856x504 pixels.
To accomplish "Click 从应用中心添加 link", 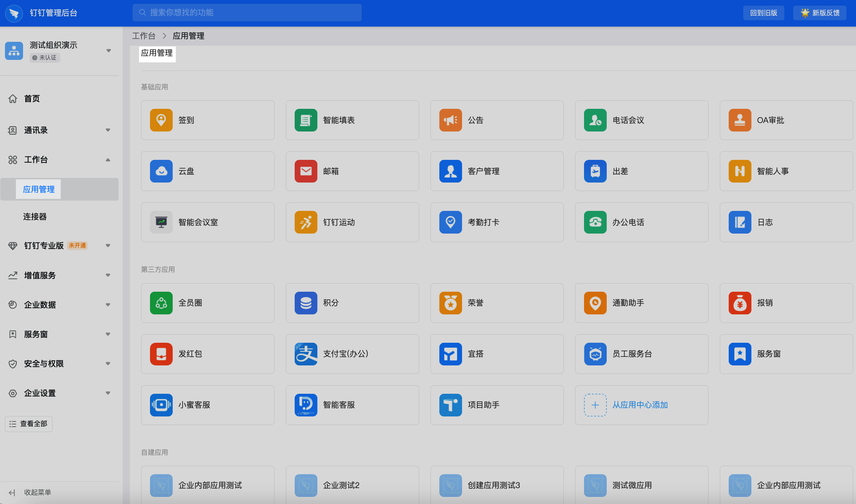I will click(640, 405).
